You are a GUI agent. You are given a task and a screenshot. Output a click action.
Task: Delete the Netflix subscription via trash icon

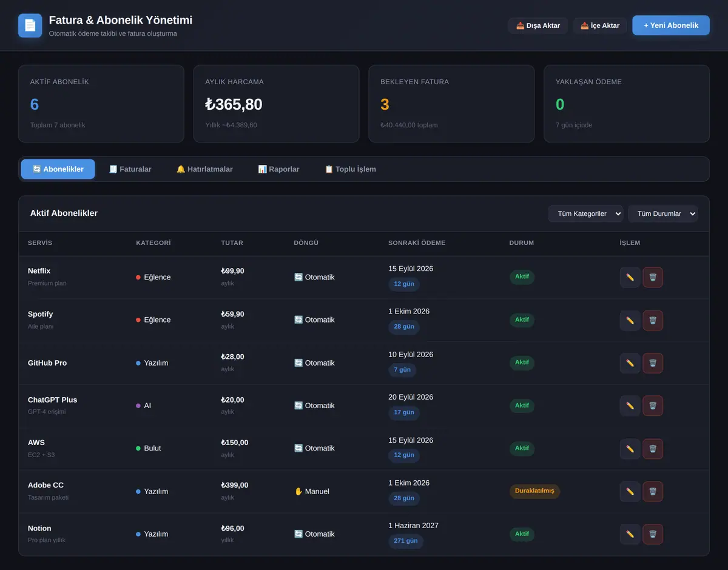click(x=653, y=277)
